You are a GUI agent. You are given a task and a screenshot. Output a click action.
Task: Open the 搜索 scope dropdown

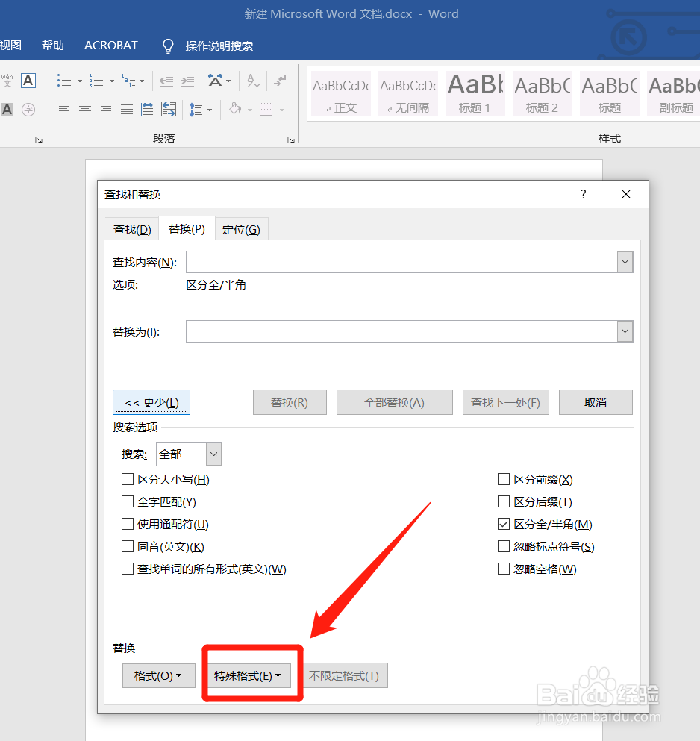coord(213,454)
